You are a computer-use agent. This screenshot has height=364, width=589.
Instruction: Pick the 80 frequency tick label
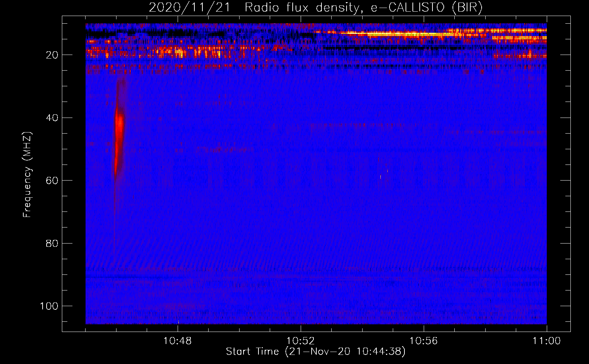(52, 244)
